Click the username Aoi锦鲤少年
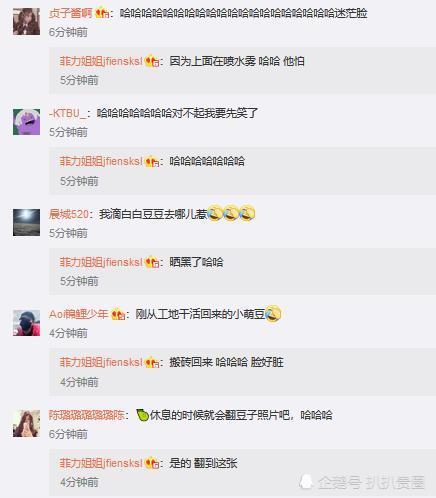 pyautogui.click(x=78, y=314)
